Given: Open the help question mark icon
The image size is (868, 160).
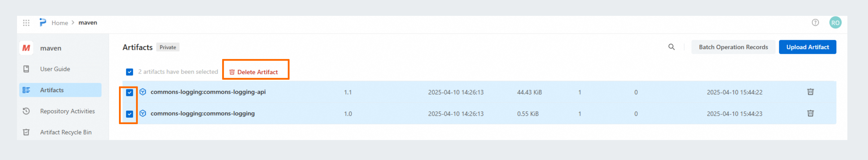Looking at the screenshot, I should [x=815, y=23].
